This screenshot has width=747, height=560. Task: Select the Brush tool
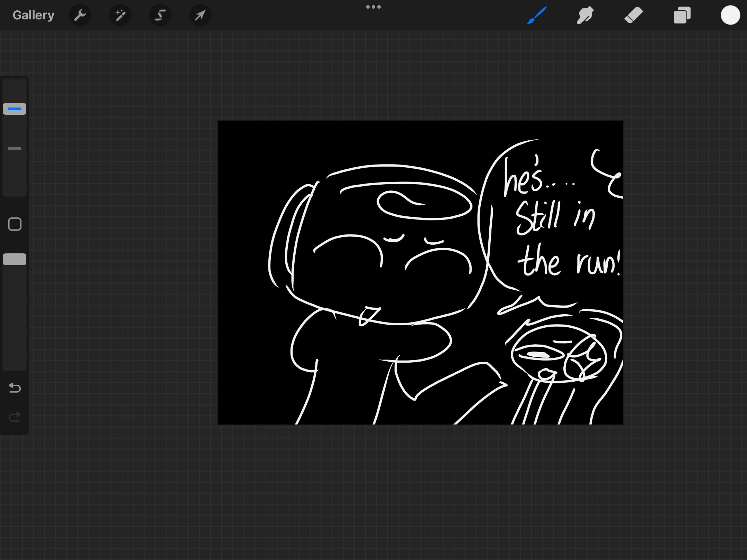point(537,15)
